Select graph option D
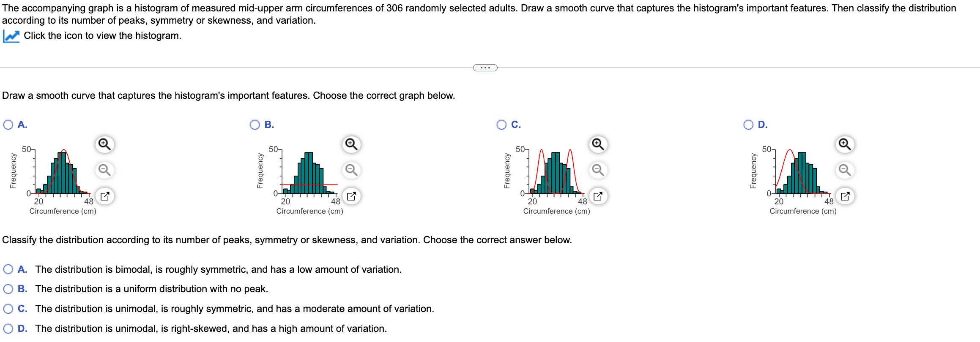 [x=747, y=125]
